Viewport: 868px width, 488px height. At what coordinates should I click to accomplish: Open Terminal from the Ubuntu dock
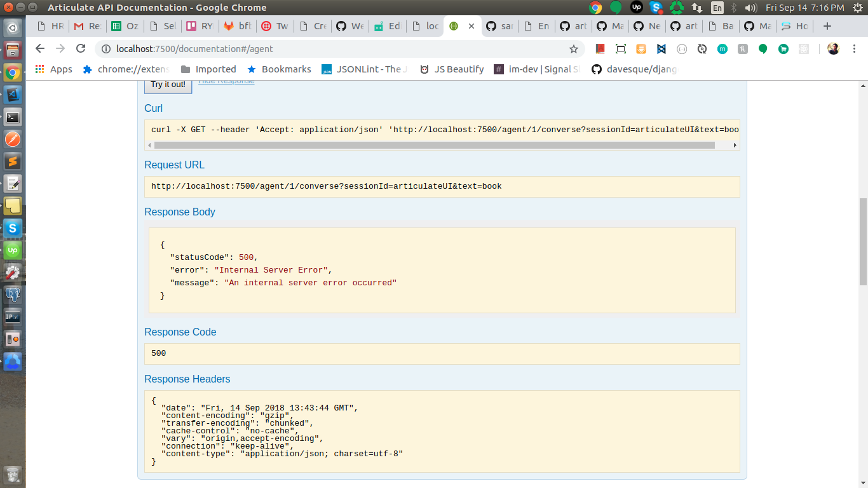click(x=13, y=117)
